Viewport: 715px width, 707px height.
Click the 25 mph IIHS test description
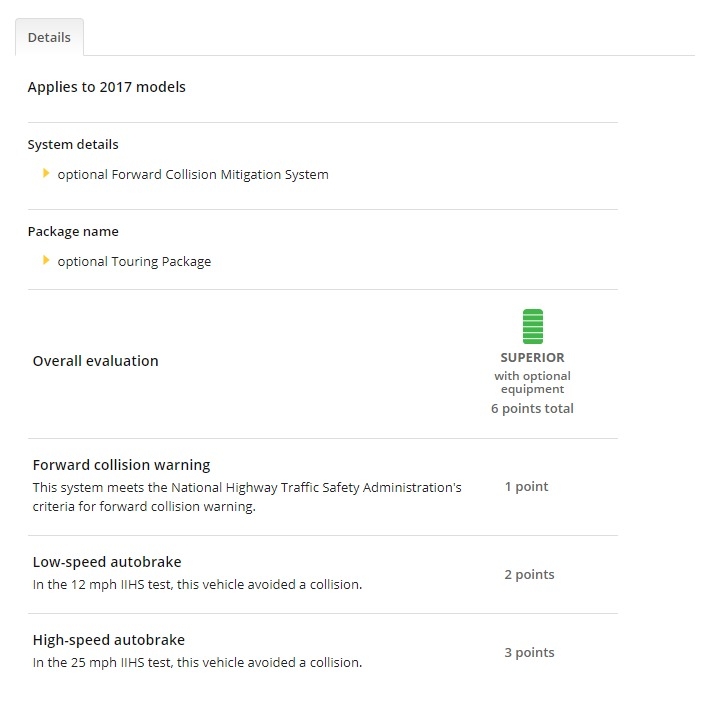197,663
